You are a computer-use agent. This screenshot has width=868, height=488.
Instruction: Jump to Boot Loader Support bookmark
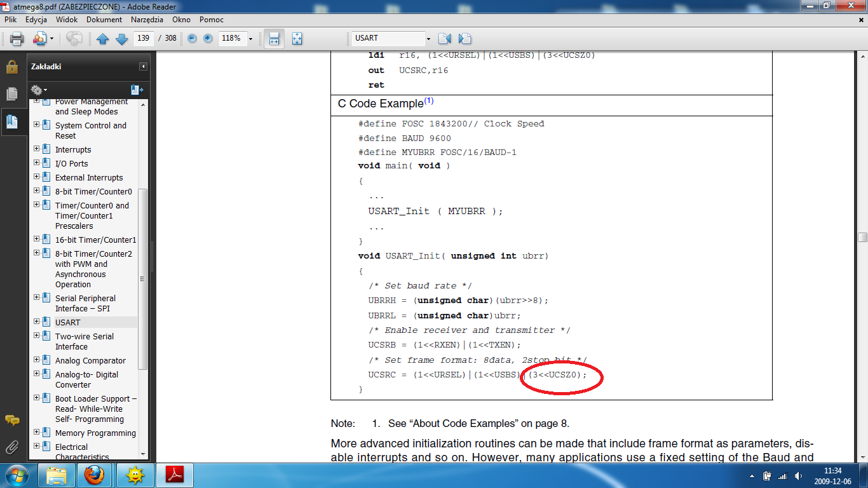[x=96, y=409]
